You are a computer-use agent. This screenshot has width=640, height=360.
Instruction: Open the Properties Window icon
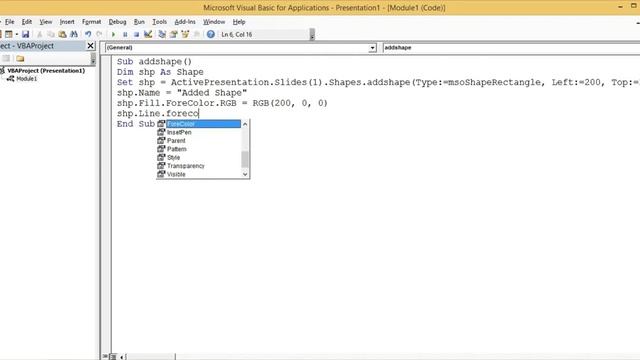click(x=173, y=34)
